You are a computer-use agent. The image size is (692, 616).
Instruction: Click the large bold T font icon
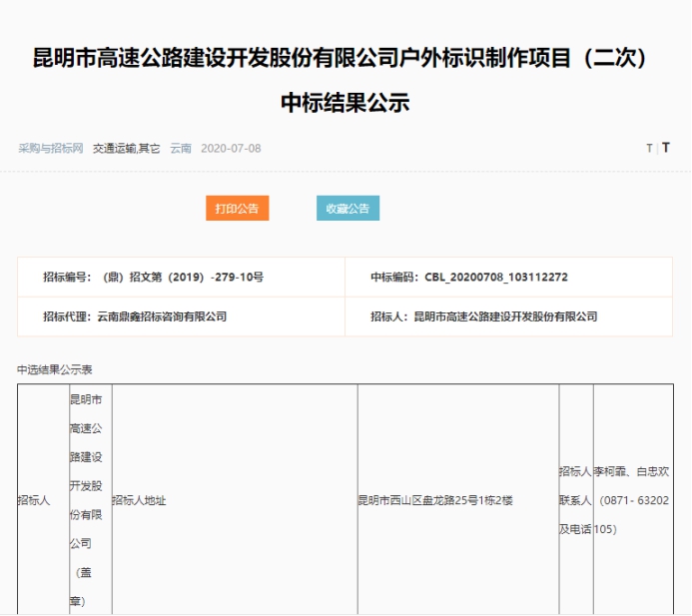click(x=666, y=148)
